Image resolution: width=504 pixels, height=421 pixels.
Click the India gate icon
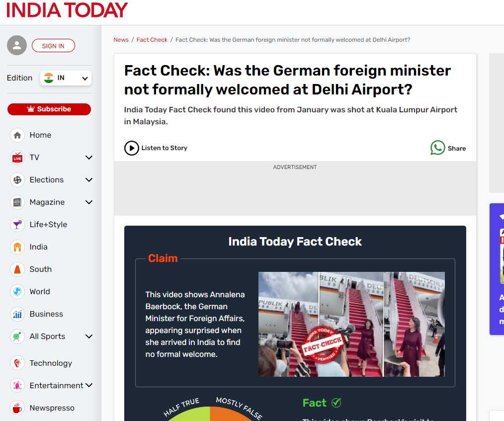(x=17, y=247)
